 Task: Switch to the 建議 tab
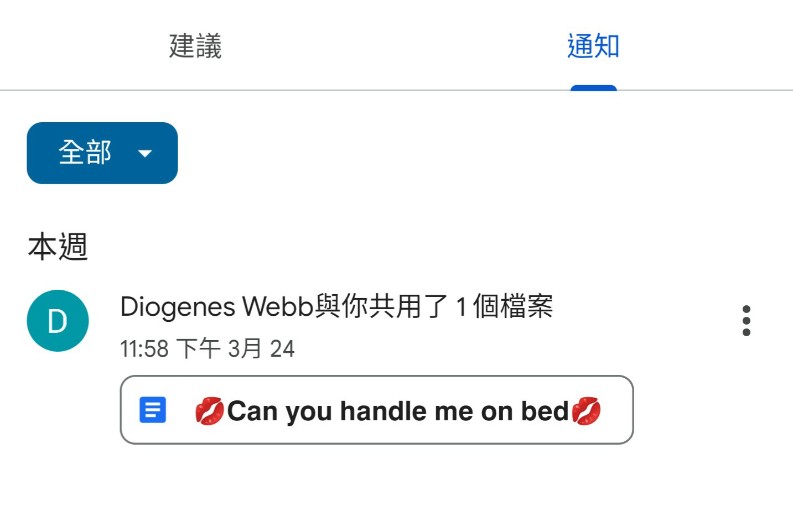[195, 46]
